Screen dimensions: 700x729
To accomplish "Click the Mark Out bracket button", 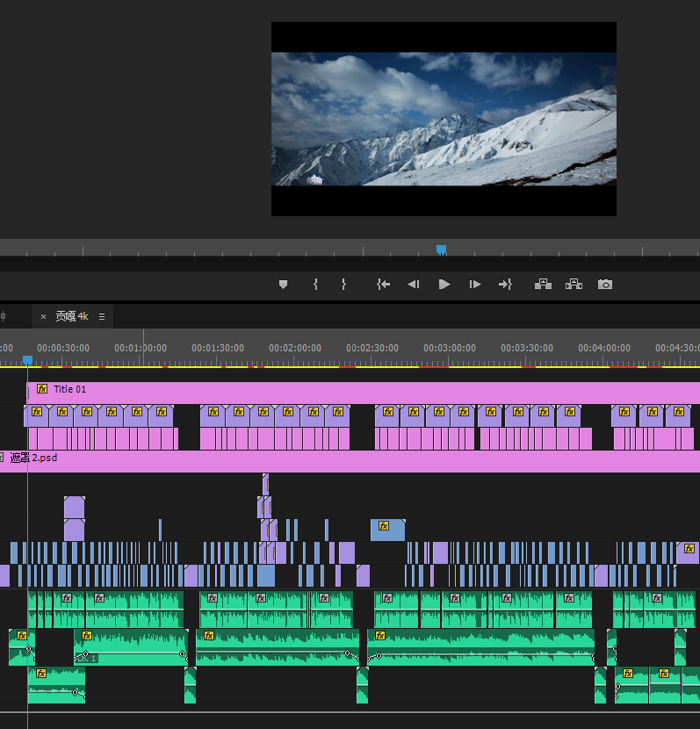I will click(x=343, y=284).
